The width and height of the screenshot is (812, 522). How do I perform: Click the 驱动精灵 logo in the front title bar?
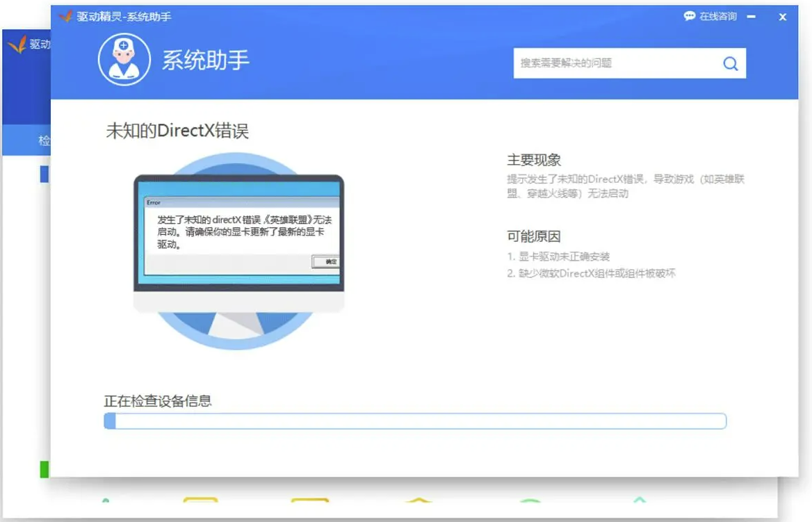click(65, 16)
